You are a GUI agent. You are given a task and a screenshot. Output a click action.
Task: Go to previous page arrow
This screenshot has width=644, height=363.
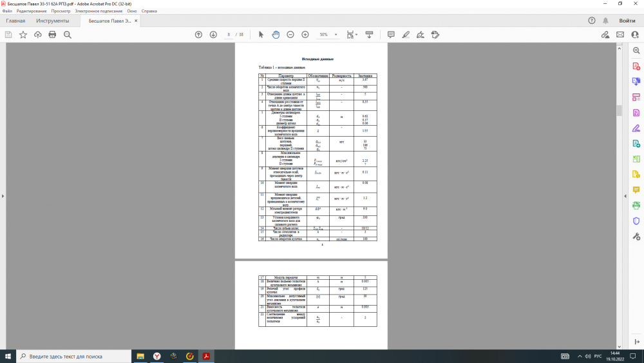198,35
